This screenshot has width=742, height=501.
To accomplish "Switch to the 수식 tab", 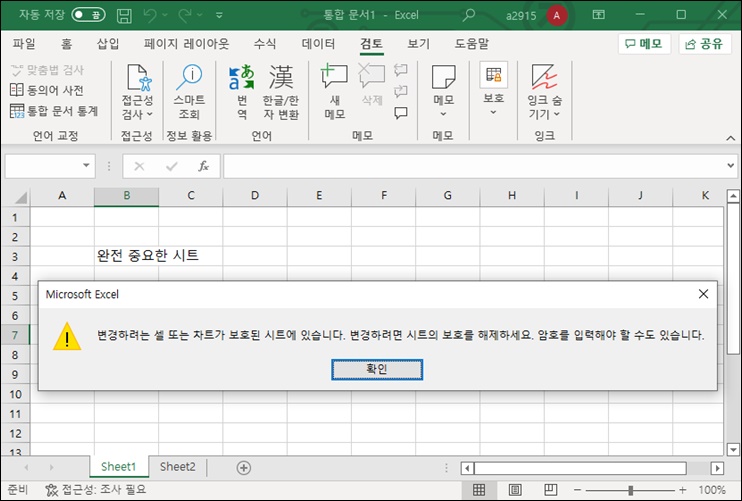I will pos(265,44).
